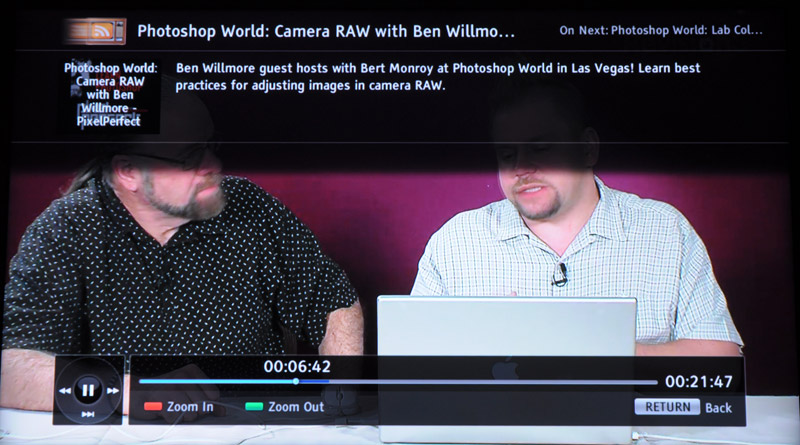Click the red Zoom In button
Image resolution: width=800 pixels, height=445 pixels.
179,407
